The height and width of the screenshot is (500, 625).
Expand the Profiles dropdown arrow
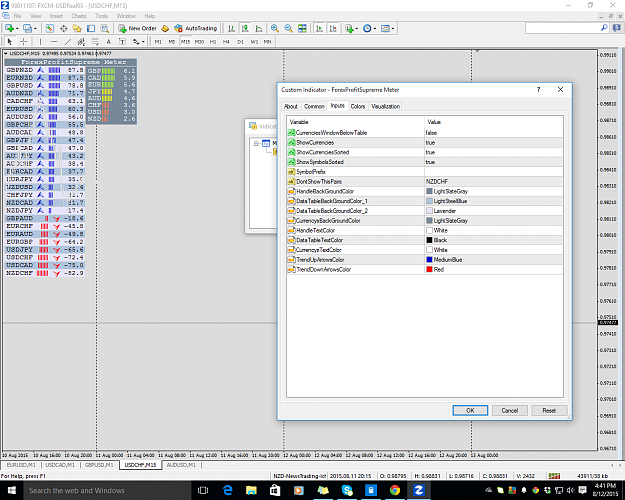click(x=35, y=29)
